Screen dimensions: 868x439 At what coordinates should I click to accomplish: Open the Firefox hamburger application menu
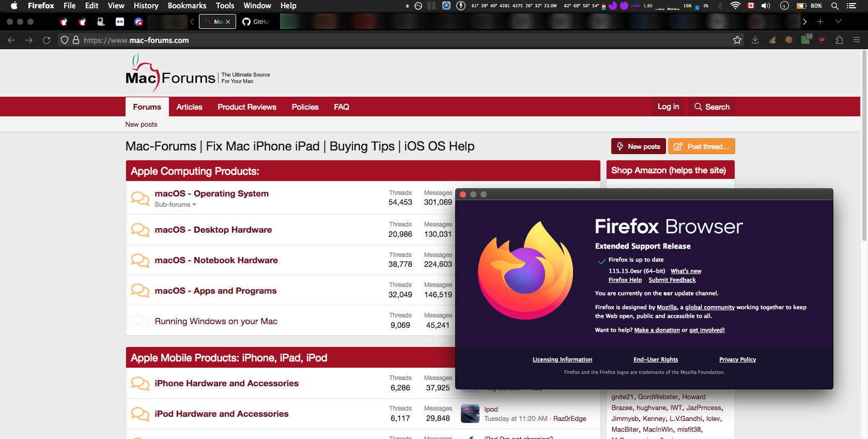pyautogui.click(x=857, y=40)
